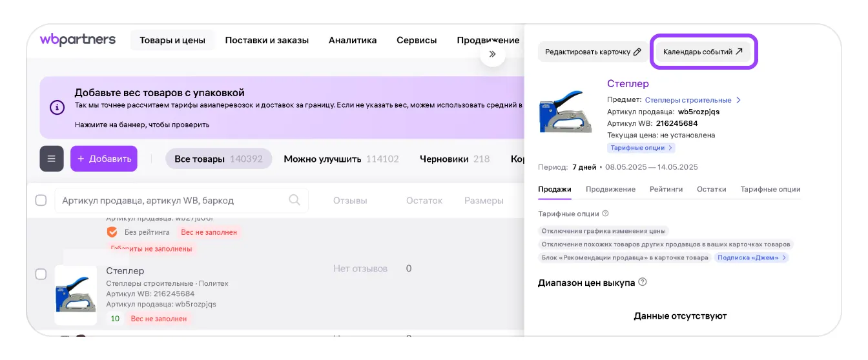Click the wbpartners logo

(x=77, y=40)
